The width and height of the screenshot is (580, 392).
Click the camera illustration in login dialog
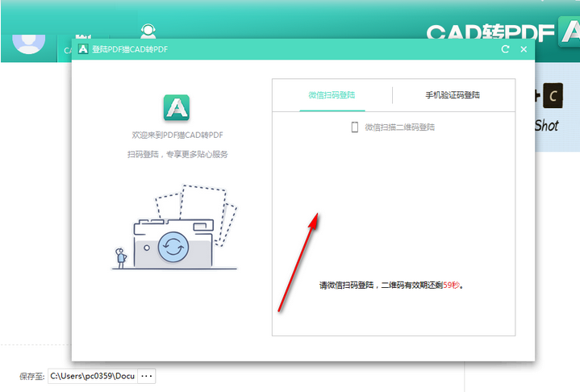(x=174, y=227)
